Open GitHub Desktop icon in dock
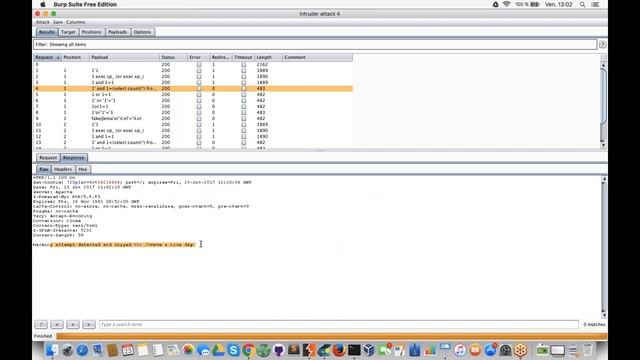The width and height of the screenshot is (640, 360). (x=279, y=350)
